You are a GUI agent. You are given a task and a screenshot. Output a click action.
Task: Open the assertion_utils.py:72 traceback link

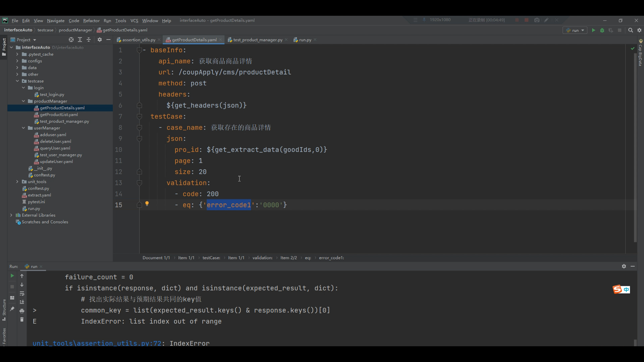coord(97,343)
